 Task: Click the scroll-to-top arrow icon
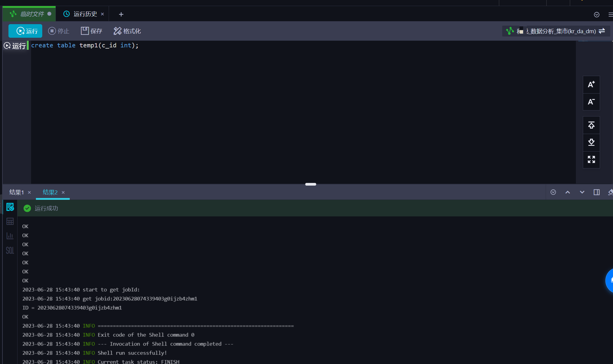point(591,125)
